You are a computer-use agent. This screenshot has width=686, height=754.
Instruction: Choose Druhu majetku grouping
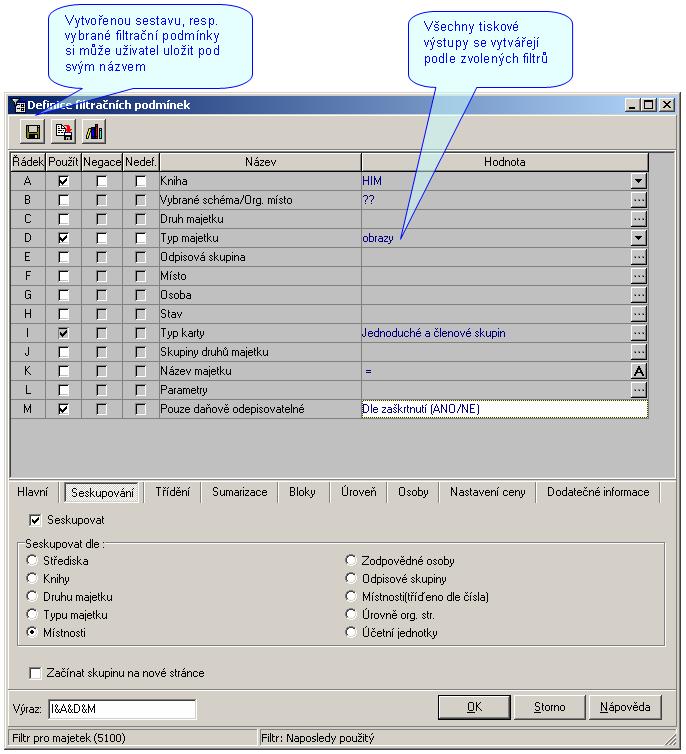pyautogui.click(x=32, y=596)
